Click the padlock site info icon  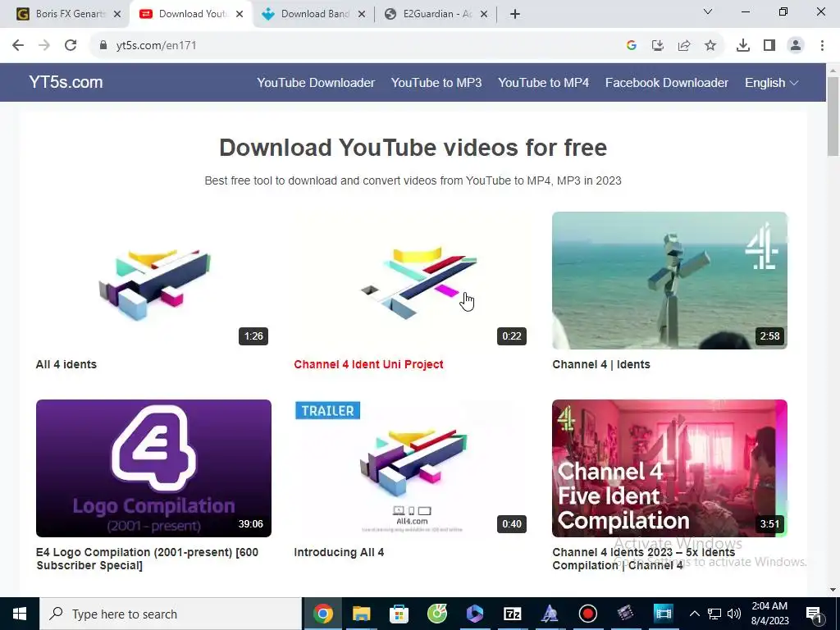103,46
